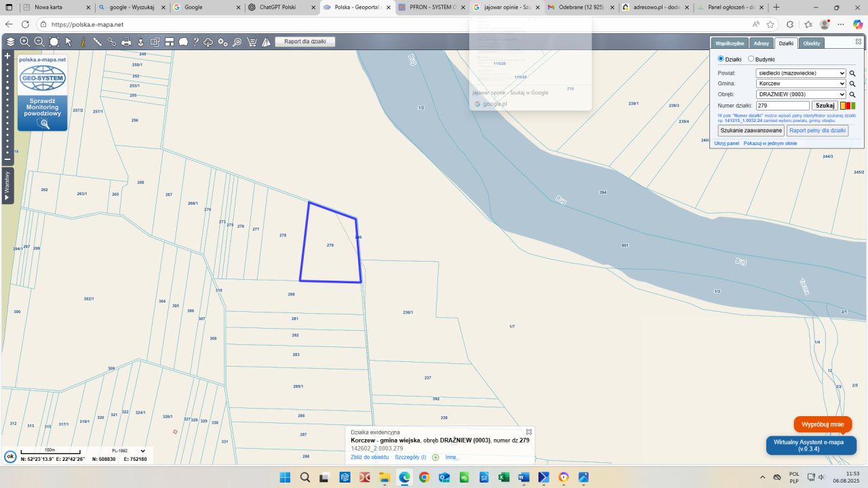Click the Numer działki input field
Screen dimensions: 868x488
coord(782,106)
